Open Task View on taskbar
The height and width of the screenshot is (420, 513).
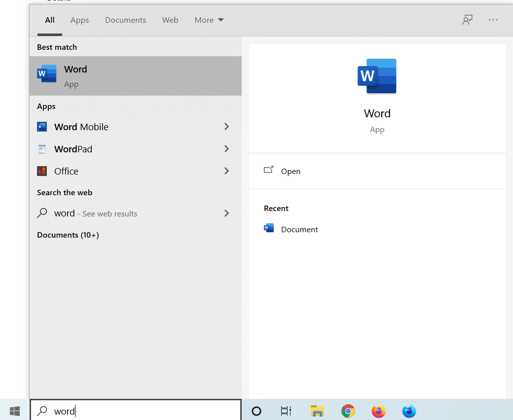tap(286, 411)
